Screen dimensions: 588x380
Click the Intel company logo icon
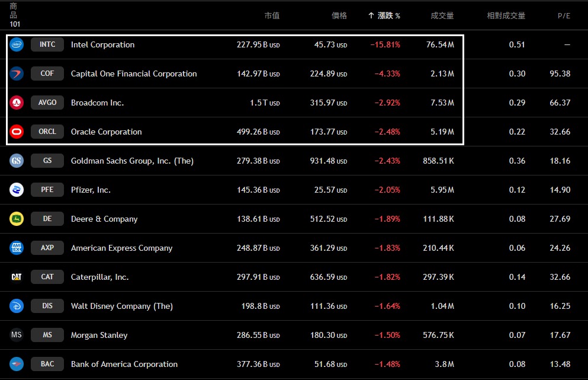tap(17, 44)
